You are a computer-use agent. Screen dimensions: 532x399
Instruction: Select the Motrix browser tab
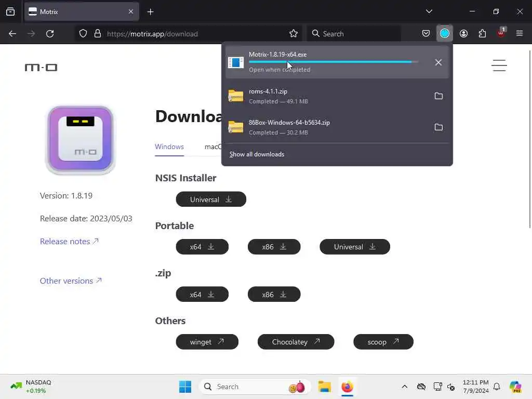(82, 12)
